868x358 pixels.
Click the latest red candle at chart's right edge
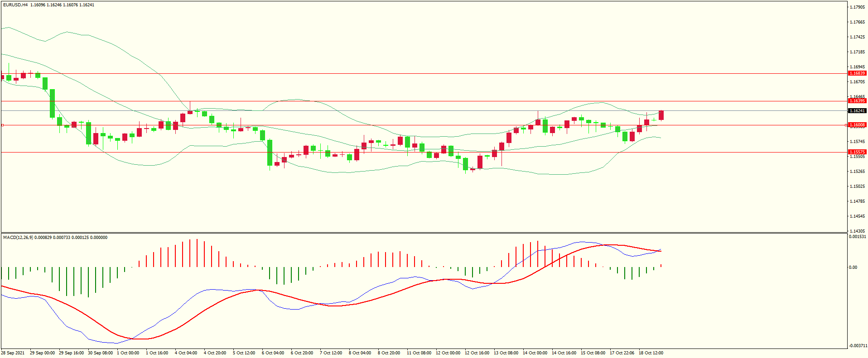click(661, 115)
